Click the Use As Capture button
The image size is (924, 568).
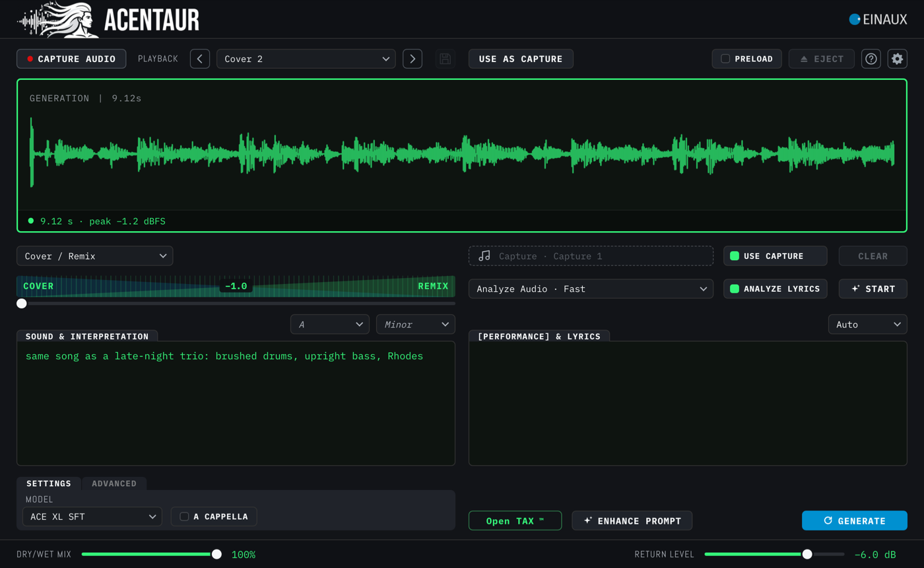(x=521, y=59)
